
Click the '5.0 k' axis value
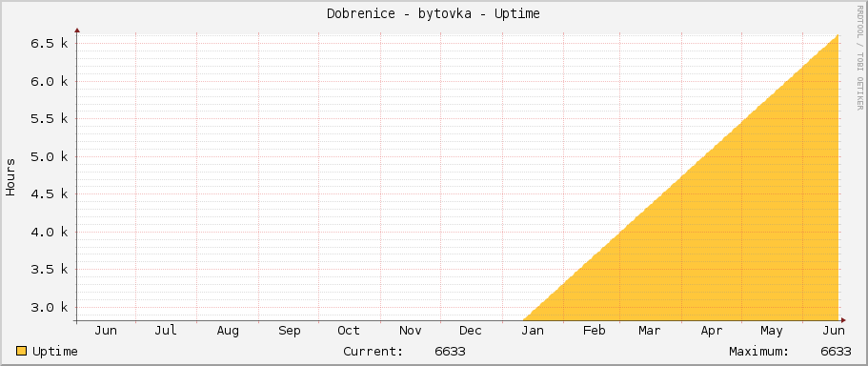[49, 156]
